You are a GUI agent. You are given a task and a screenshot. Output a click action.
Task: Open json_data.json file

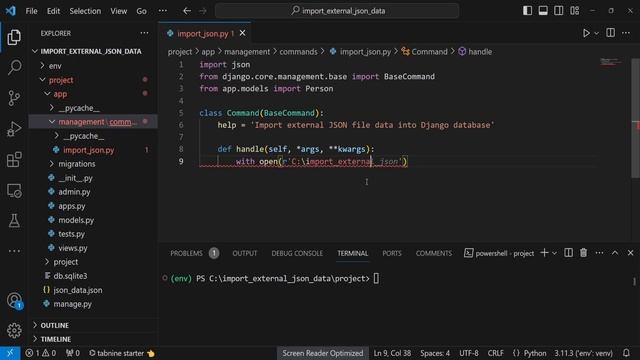[78, 290]
